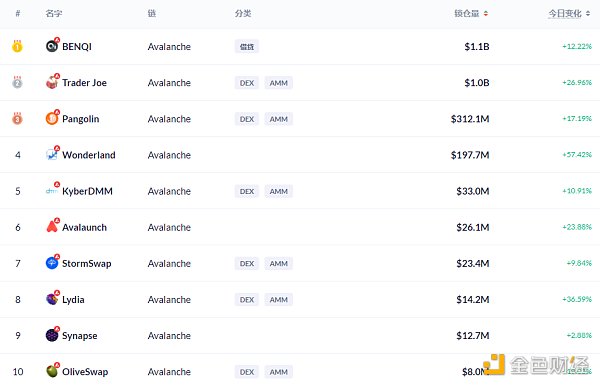
Task: Click the AMM tag on Pangolin
Action: 279,119
